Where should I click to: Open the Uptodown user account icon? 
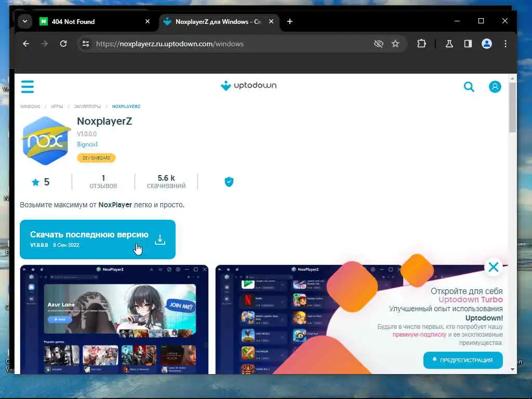[495, 87]
